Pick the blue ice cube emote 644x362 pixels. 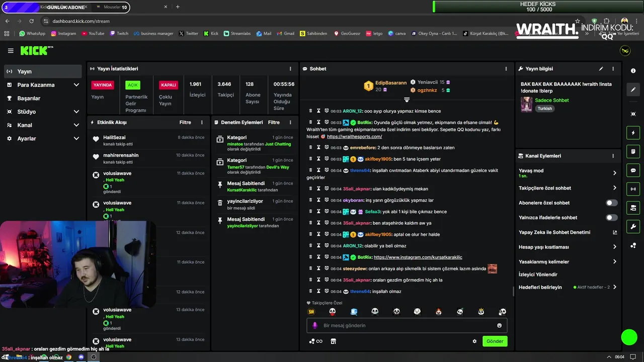[x=354, y=312]
